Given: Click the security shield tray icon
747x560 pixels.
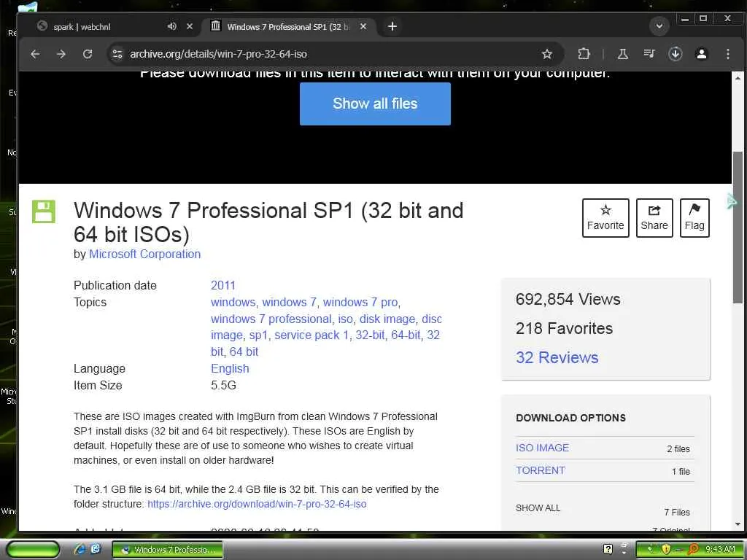Looking at the screenshot, I should tap(665, 550).
